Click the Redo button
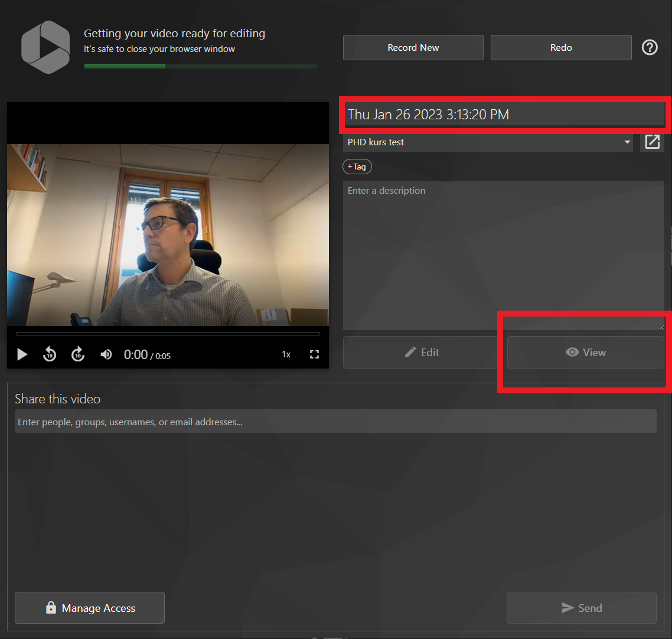The image size is (672, 639). (561, 48)
